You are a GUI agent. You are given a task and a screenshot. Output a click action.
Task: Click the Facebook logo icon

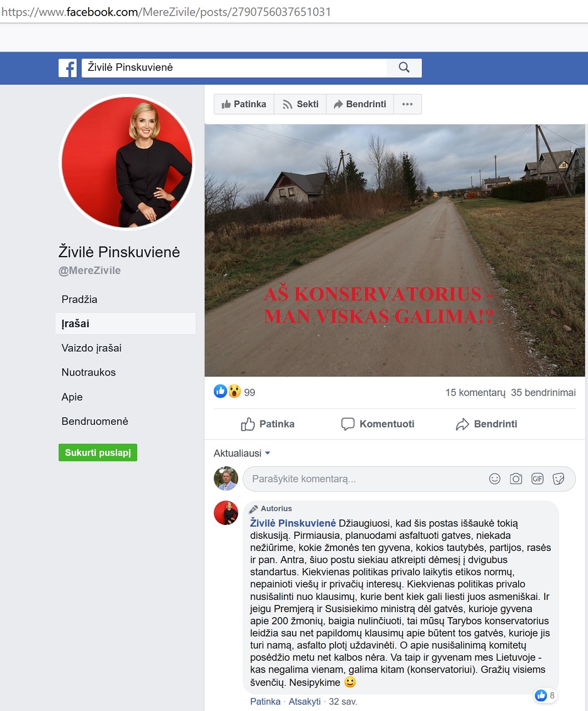[68, 68]
